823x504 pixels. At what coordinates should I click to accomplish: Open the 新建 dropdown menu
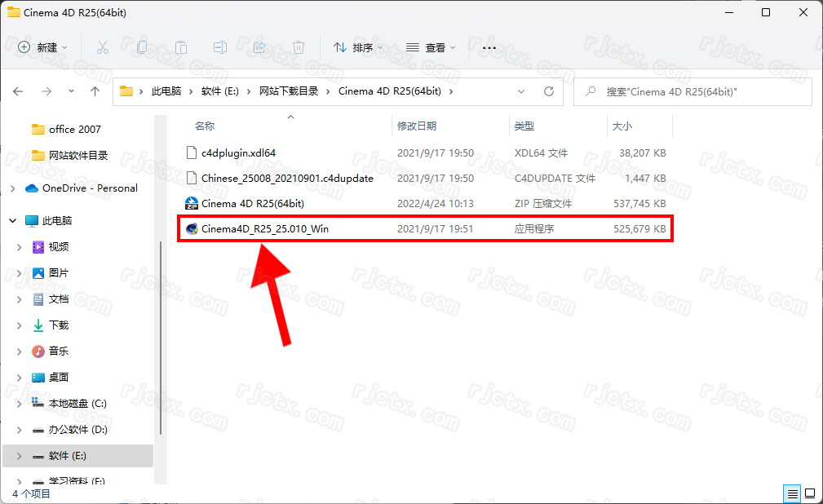(43, 47)
